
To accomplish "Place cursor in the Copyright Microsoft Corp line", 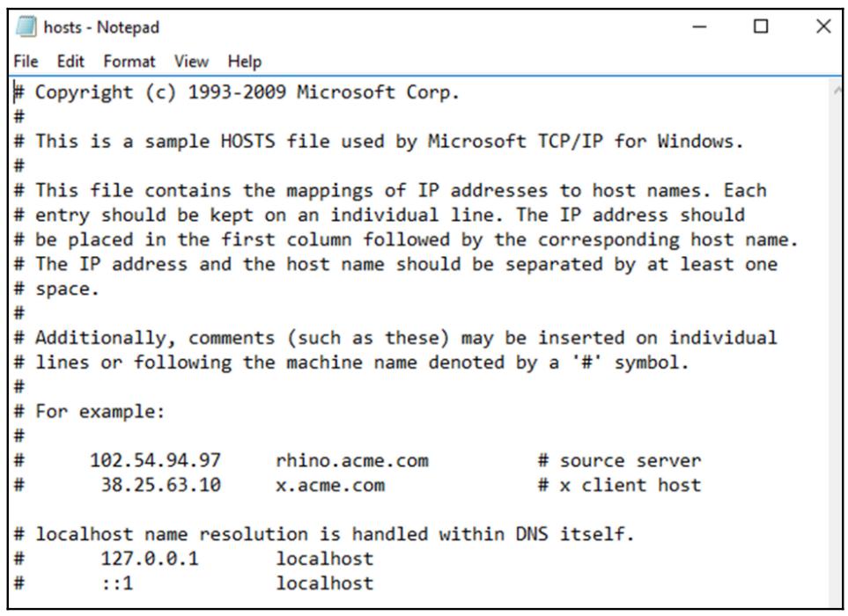I will pyautogui.click(x=247, y=92).
